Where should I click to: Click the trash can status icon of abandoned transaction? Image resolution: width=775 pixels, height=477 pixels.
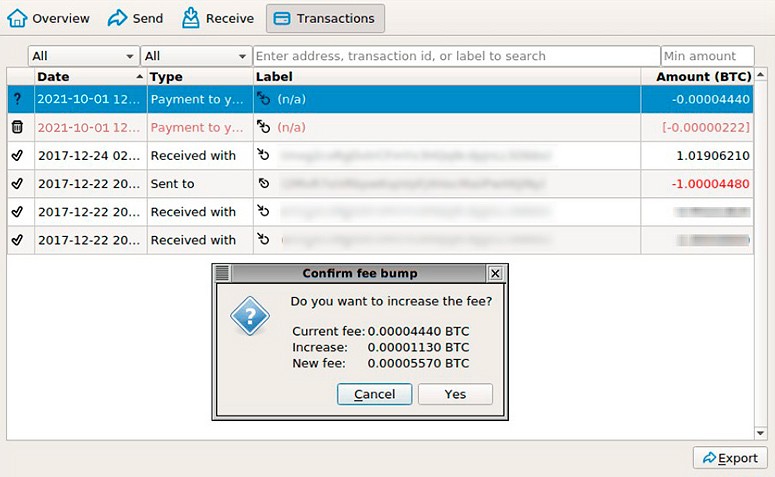[x=17, y=127]
